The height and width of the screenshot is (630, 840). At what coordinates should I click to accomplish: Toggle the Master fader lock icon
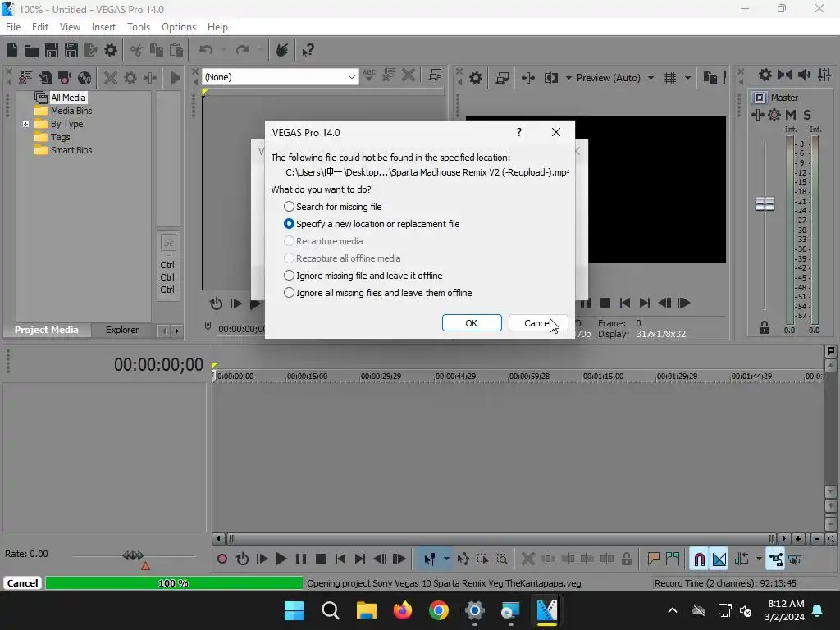pyautogui.click(x=765, y=327)
